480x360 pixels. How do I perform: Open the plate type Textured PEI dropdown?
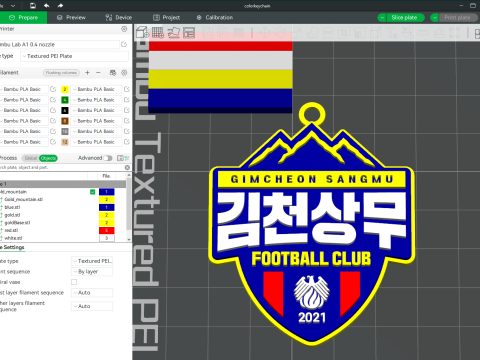92,261
